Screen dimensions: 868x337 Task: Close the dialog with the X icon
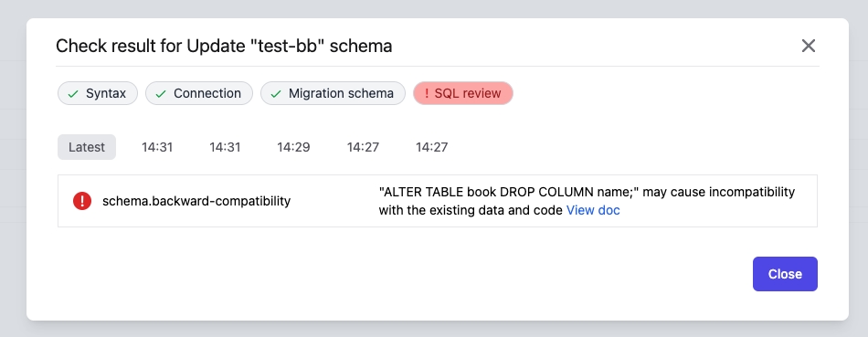pos(809,46)
